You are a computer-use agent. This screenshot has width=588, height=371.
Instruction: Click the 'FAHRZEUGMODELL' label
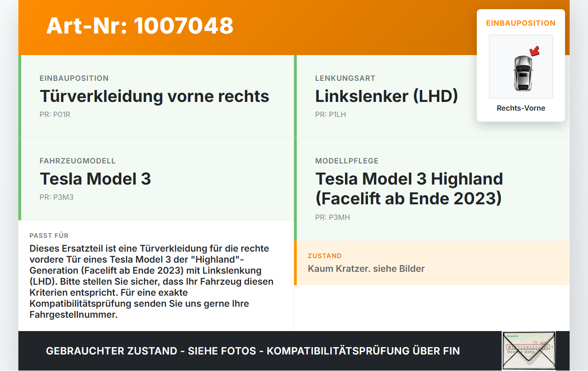tap(78, 161)
